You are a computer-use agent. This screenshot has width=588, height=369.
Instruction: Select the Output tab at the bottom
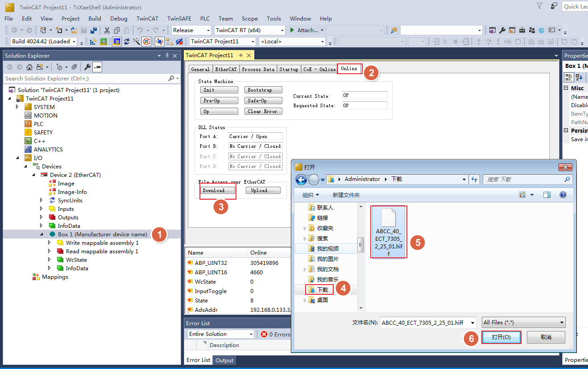click(224, 361)
